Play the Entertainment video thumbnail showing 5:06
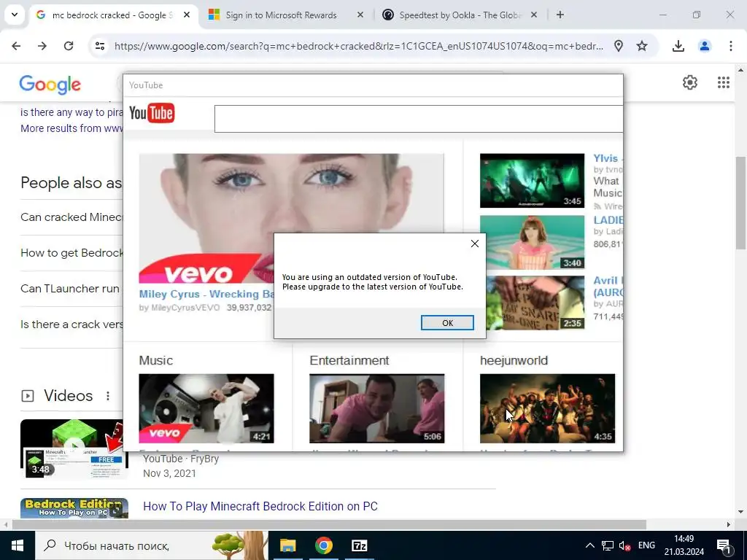747x560 pixels. point(377,408)
